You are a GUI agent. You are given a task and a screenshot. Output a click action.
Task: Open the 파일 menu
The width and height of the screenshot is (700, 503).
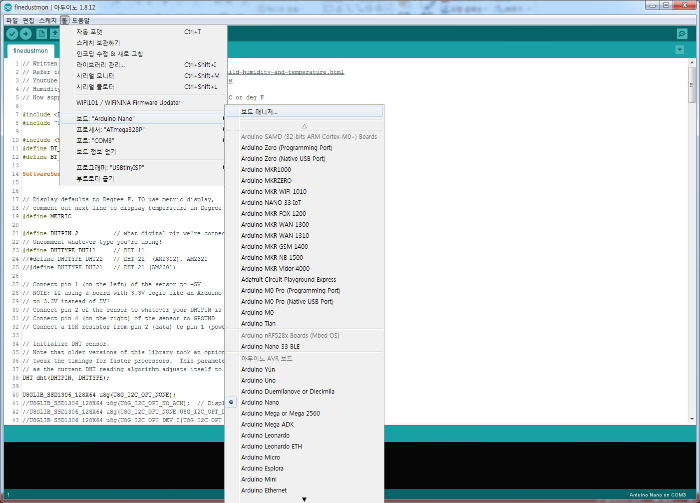(12, 21)
